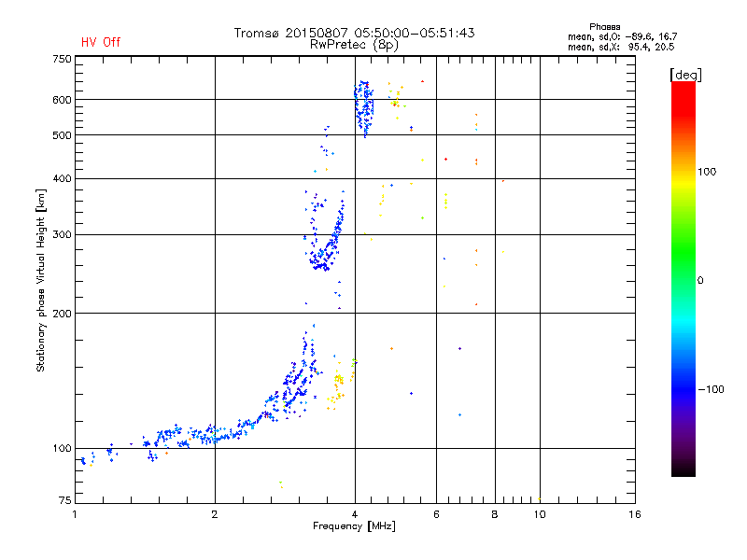Click the y-axis tick label '300'
This screenshot has width=747, height=560.
(62, 235)
